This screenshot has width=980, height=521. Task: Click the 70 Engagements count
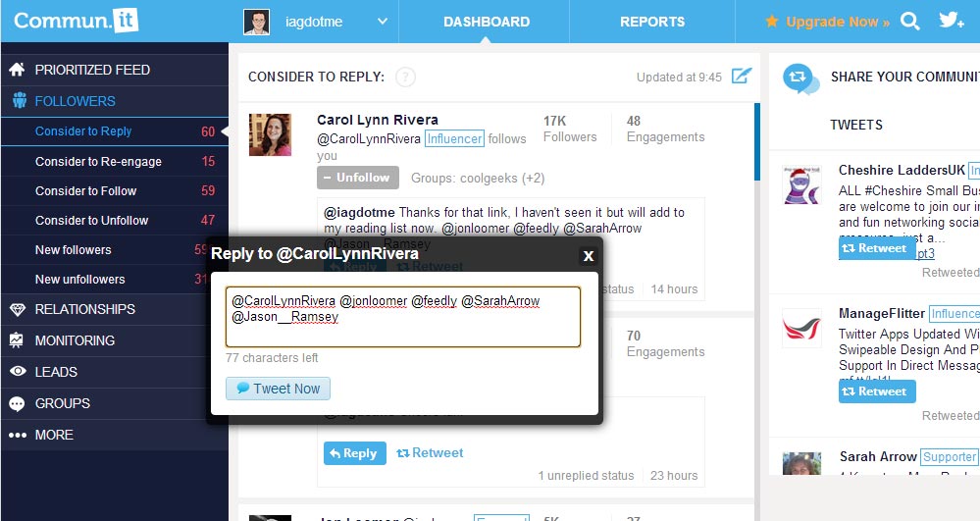tap(666, 344)
